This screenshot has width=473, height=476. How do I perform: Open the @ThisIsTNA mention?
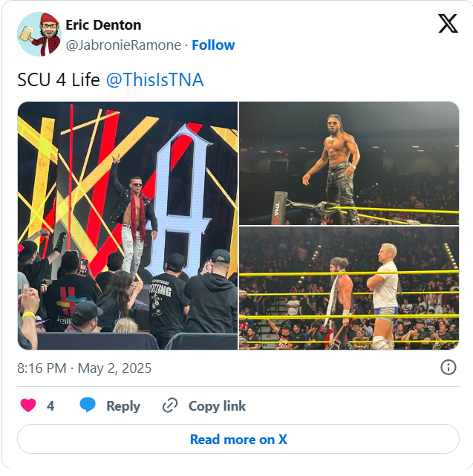coord(154,80)
